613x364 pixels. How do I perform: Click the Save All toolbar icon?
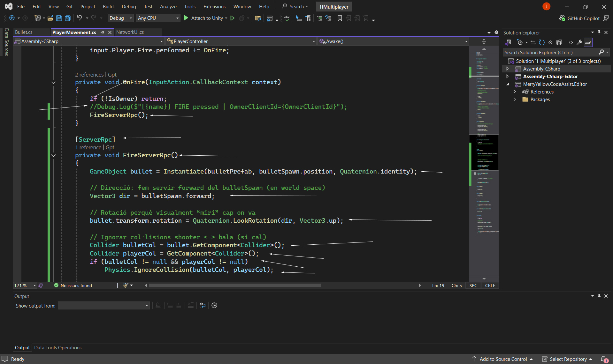pyautogui.click(x=68, y=18)
